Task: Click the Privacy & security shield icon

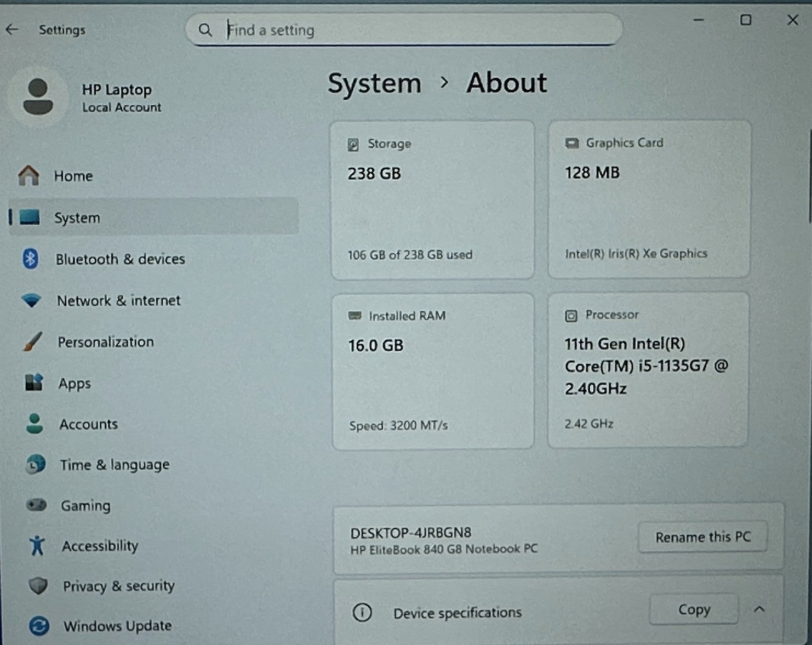Action: [x=38, y=586]
